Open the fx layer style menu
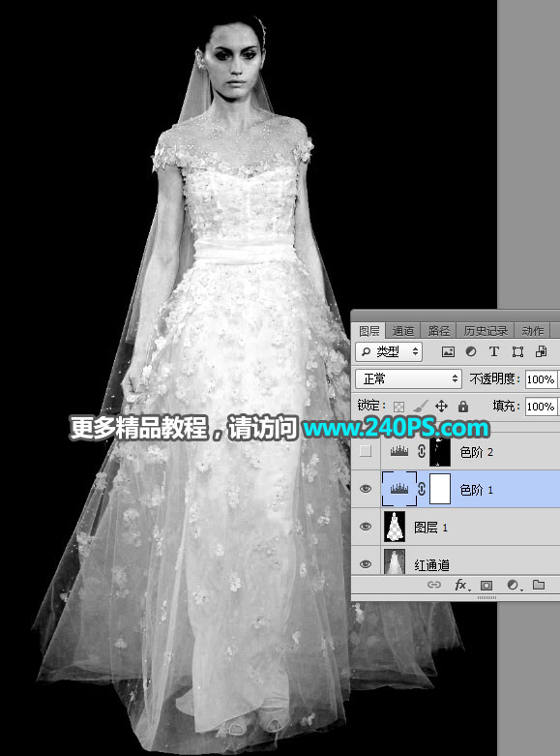This screenshot has height=756, width=560. click(x=461, y=585)
